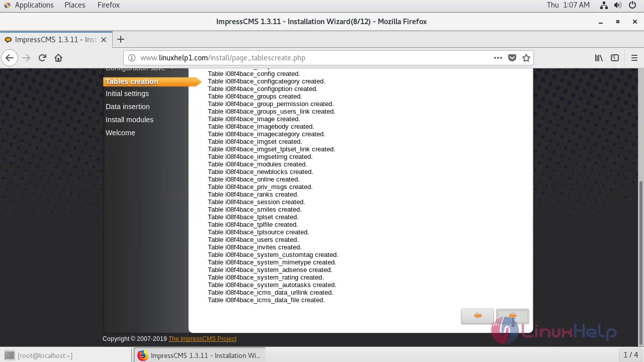Toggle the sidebar view icon

coord(615,58)
